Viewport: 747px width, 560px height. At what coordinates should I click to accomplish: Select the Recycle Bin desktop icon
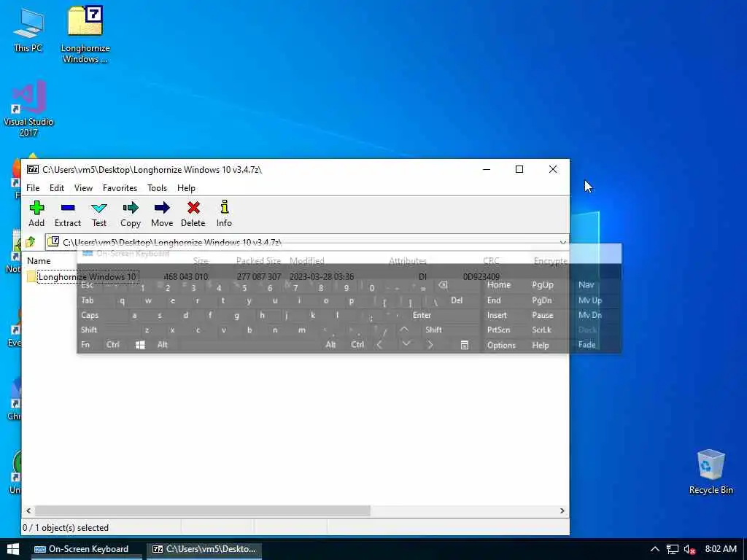tap(711, 472)
